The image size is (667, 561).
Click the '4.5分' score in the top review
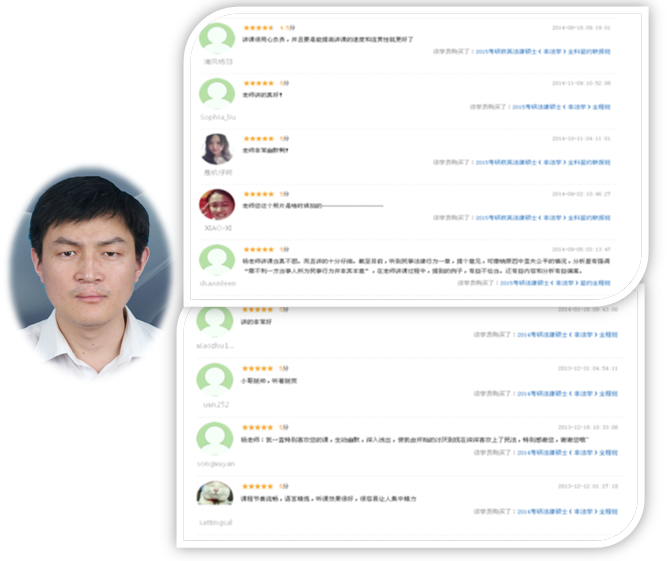(x=288, y=28)
